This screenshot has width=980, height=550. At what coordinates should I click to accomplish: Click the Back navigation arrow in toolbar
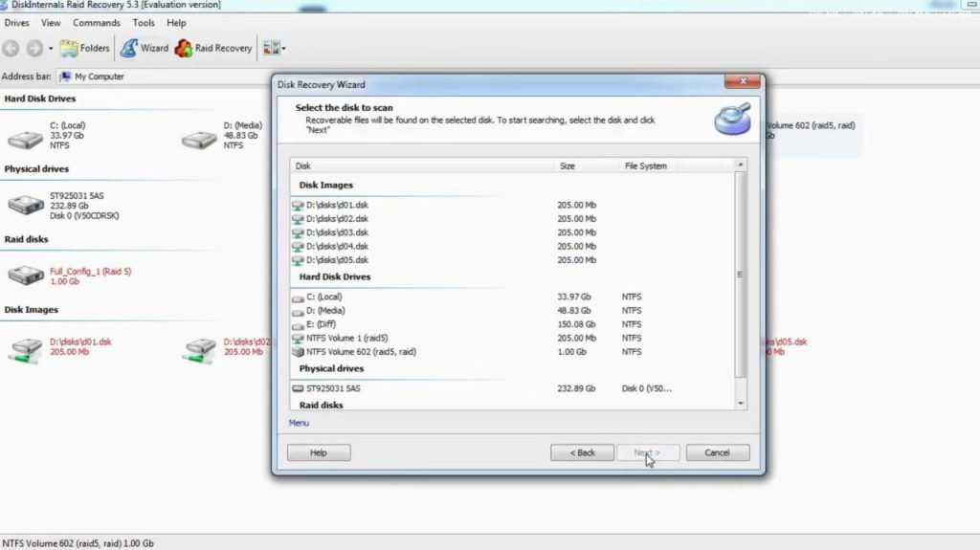(x=11, y=48)
